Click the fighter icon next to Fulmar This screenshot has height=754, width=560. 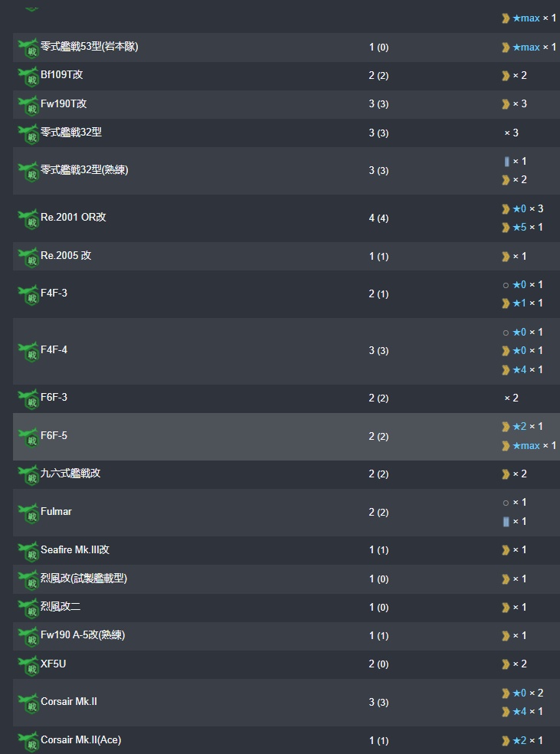28,513
